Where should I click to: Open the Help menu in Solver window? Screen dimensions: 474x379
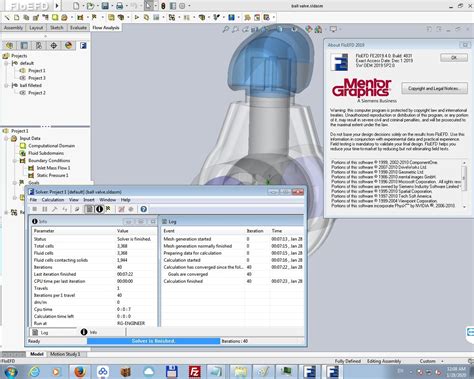click(x=126, y=200)
